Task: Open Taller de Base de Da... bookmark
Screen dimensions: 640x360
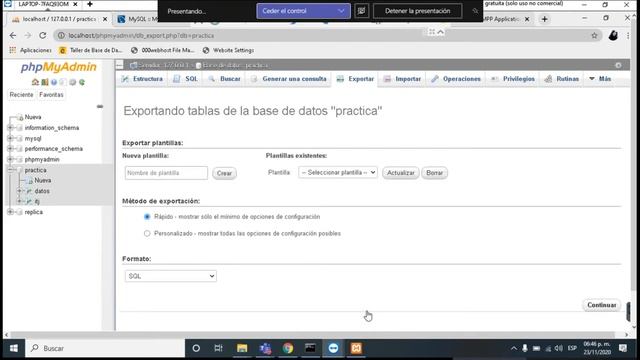Action: (91, 50)
